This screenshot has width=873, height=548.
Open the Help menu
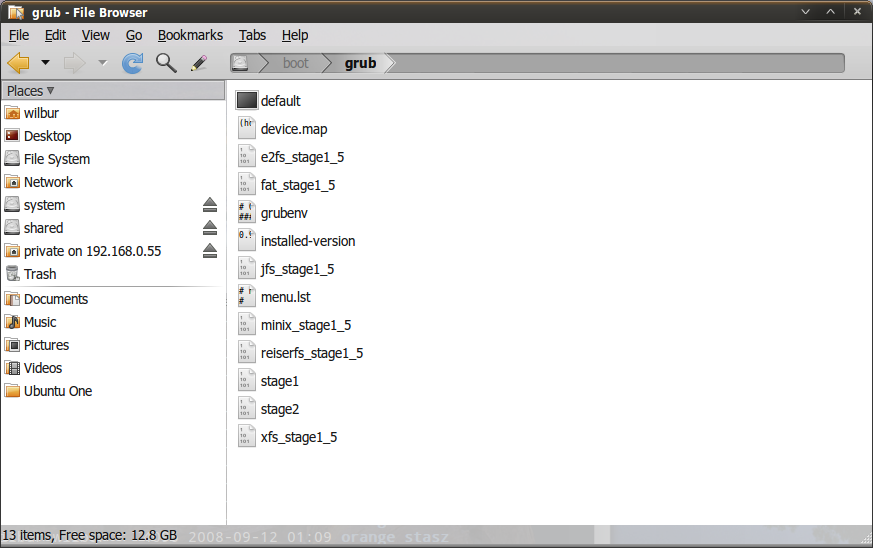click(295, 35)
